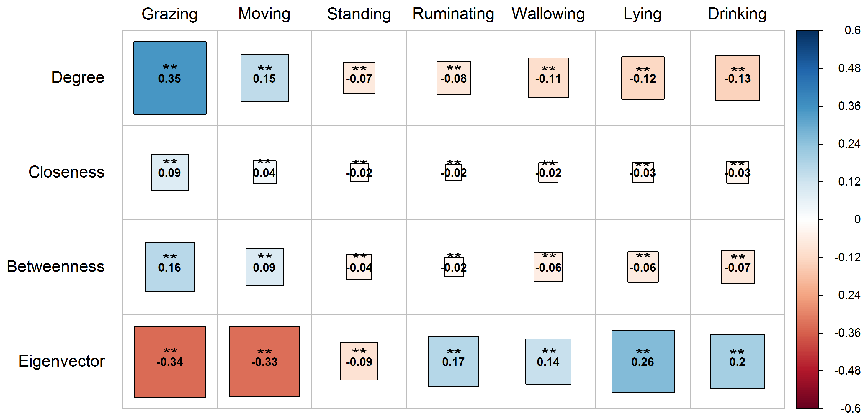Select the Drinking column label
The image size is (868, 420).
[x=737, y=14]
